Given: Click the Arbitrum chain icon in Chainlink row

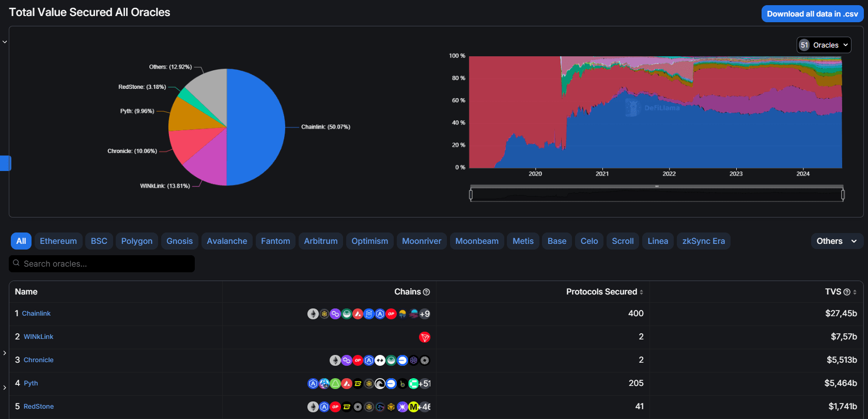Looking at the screenshot, I should pyautogui.click(x=380, y=314).
